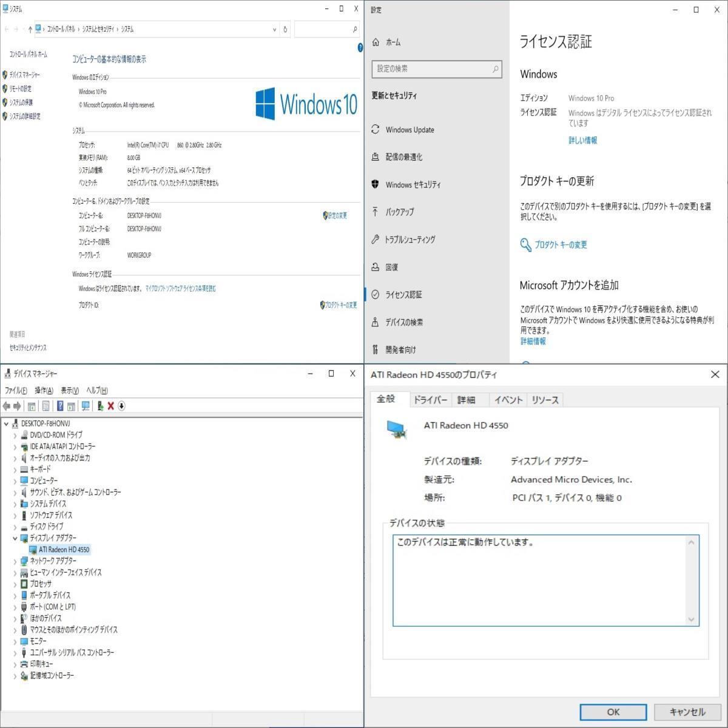This screenshot has width=728, height=728.
Task: Collapse the ディスプレイ アダプター node
Action: coord(15,538)
